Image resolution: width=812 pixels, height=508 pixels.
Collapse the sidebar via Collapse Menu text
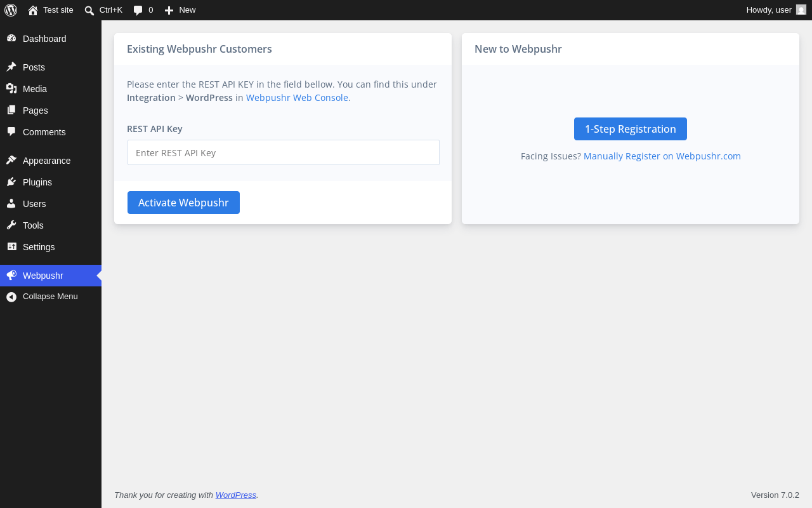click(50, 297)
